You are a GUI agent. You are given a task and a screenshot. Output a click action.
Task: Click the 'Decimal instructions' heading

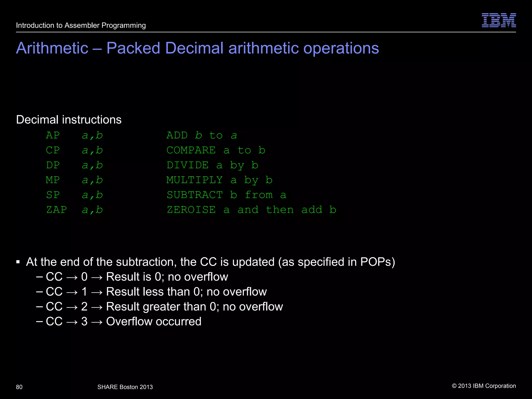69,120
